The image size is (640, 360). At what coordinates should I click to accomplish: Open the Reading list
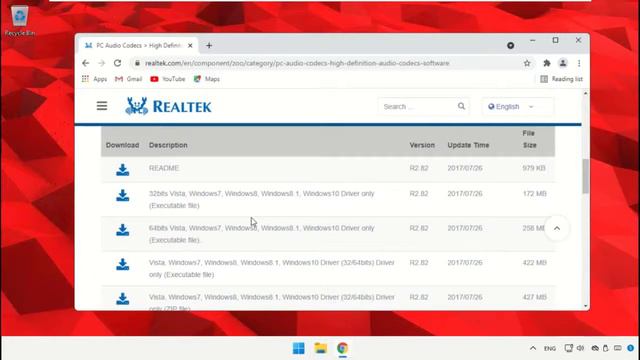tap(562, 79)
